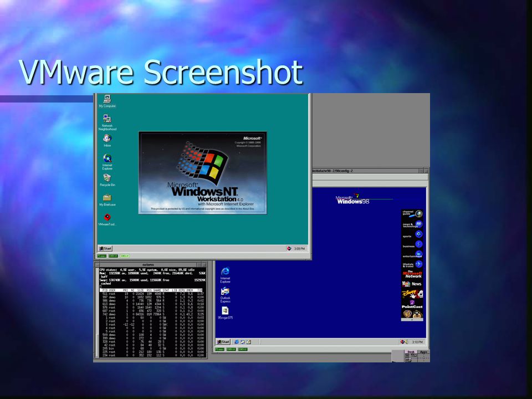Open the channel guide in the channel bar
This screenshot has width=532, height=399.
[x=412, y=214]
